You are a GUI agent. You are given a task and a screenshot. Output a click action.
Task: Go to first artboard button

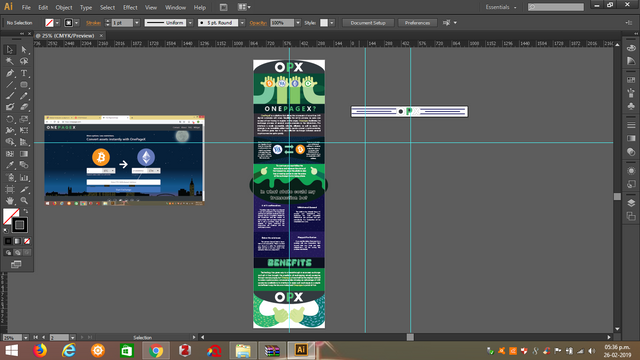click(36, 337)
